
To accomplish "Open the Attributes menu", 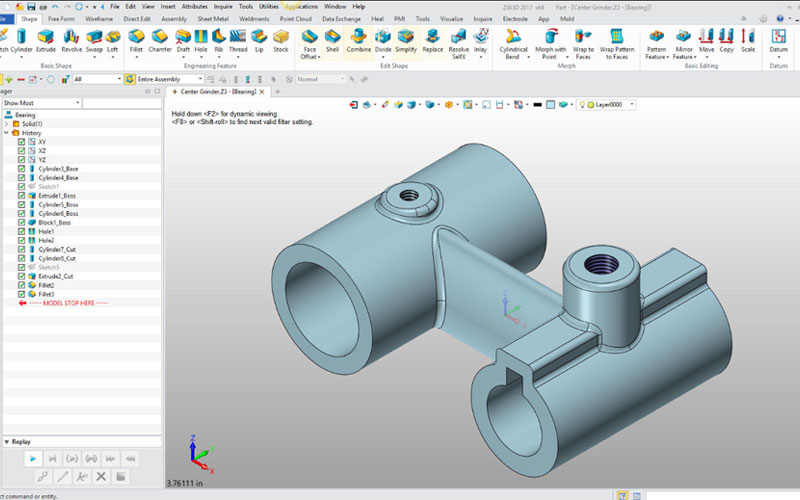I will click(x=194, y=7).
